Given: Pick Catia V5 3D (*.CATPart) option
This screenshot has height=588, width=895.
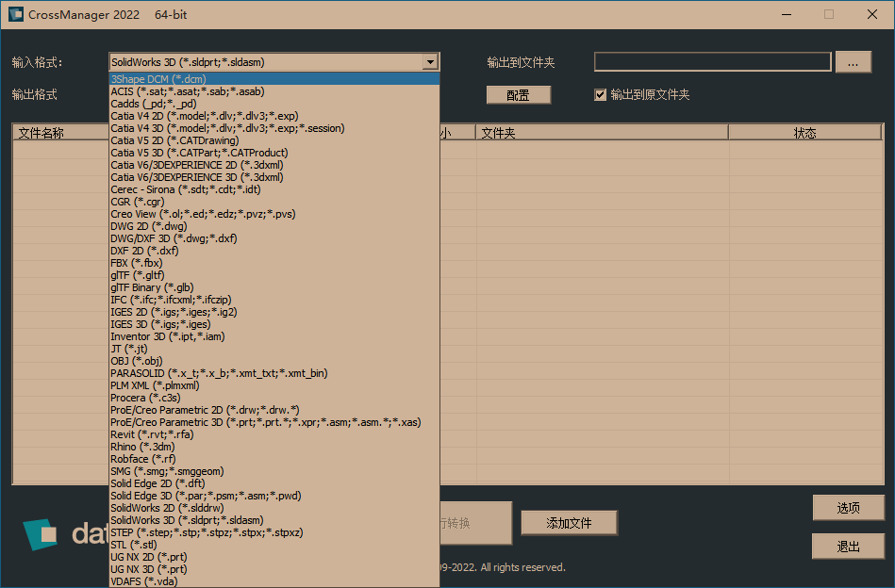Looking at the screenshot, I should pyautogui.click(x=199, y=153).
